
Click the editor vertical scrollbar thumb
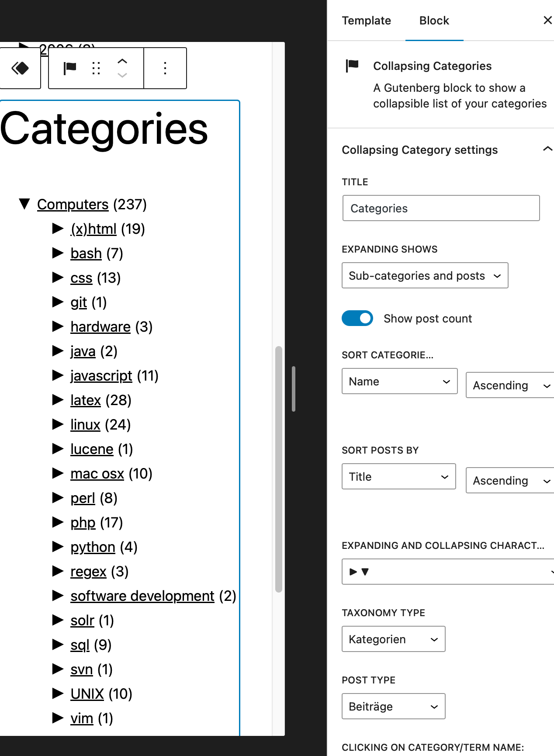click(278, 469)
